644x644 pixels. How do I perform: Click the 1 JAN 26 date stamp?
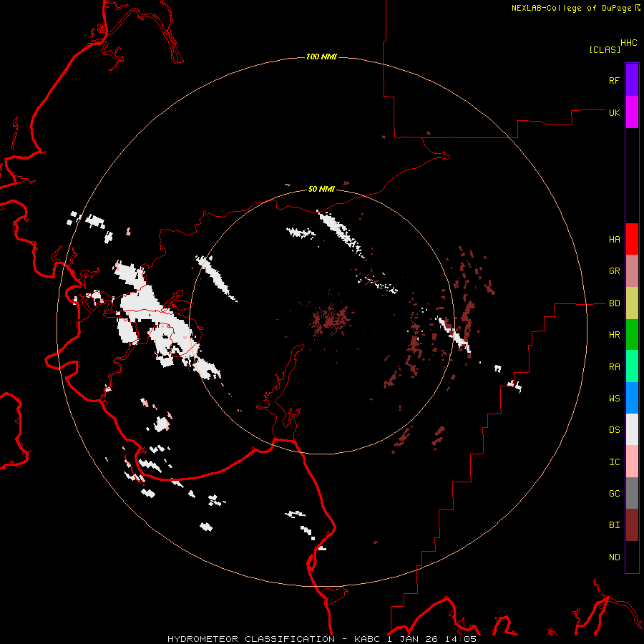[x=413, y=639]
